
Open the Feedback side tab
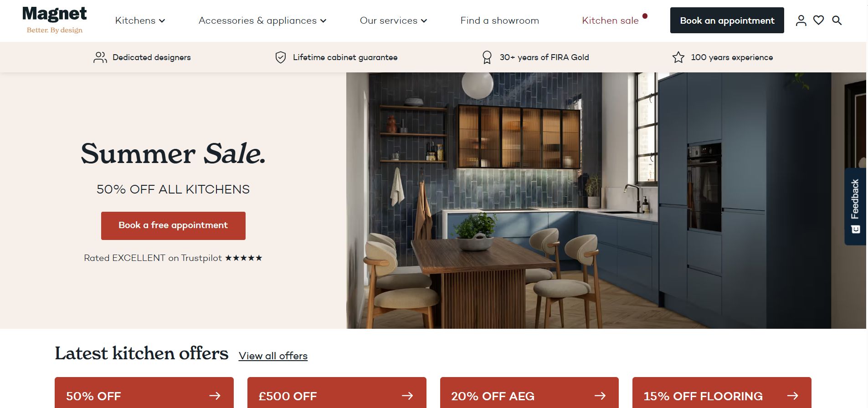pos(855,207)
